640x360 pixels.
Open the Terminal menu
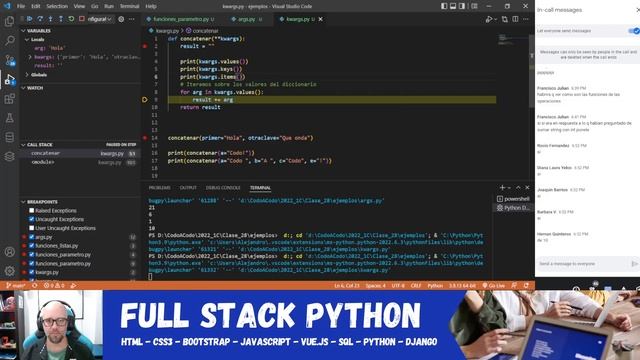tap(129, 6)
